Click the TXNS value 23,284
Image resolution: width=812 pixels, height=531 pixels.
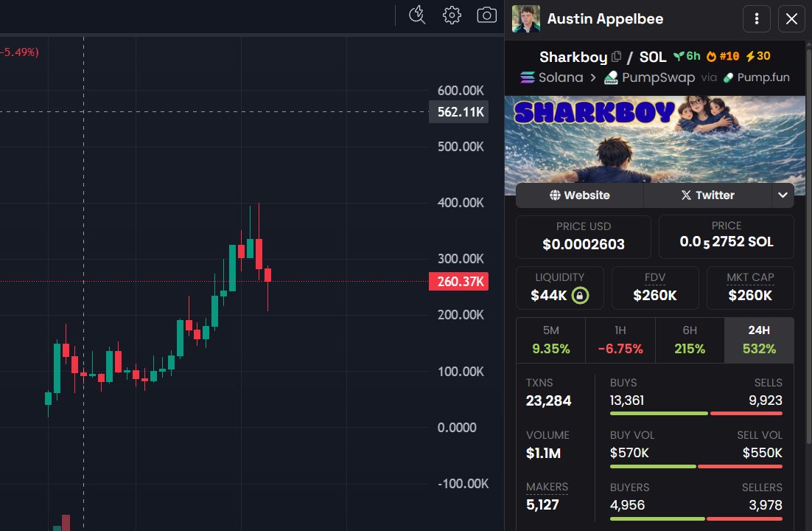pyautogui.click(x=548, y=400)
